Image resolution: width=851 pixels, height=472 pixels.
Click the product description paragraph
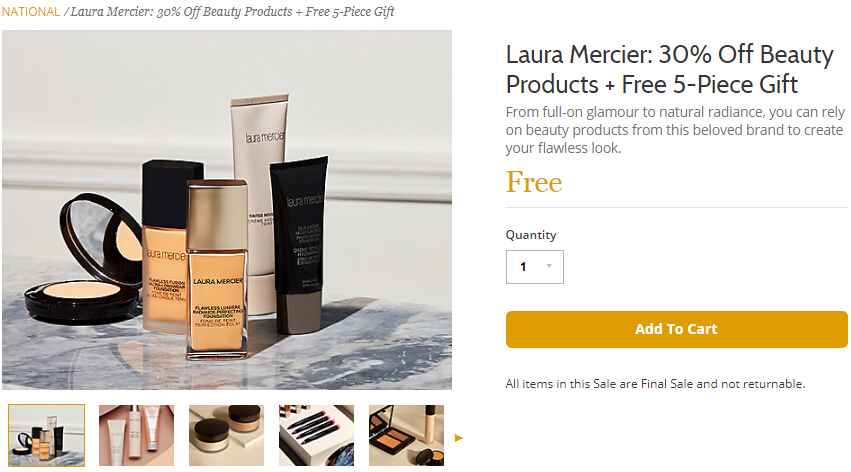(675, 130)
